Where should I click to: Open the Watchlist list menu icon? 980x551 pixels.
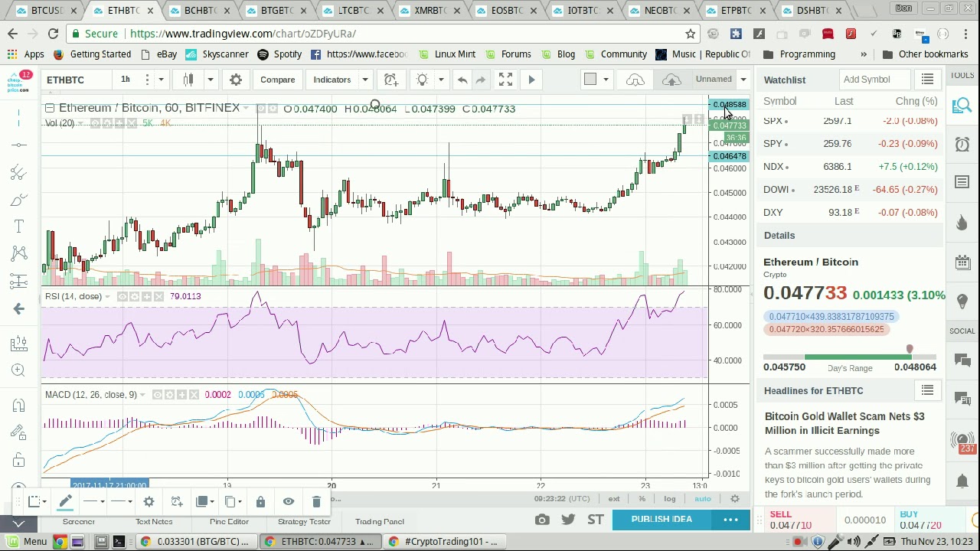927,80
